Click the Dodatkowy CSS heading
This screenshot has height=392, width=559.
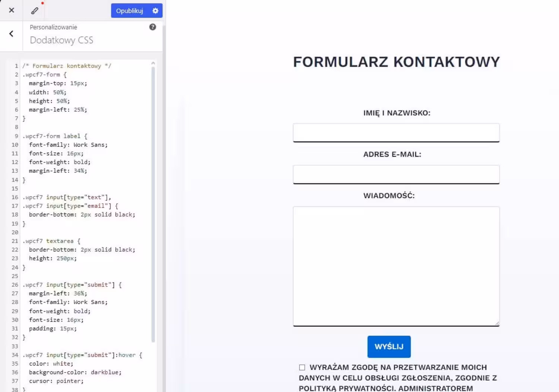61,40
